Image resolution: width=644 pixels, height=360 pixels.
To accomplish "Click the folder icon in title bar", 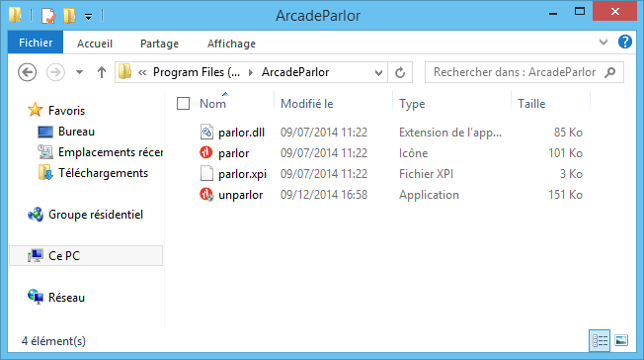I will 16,15.
